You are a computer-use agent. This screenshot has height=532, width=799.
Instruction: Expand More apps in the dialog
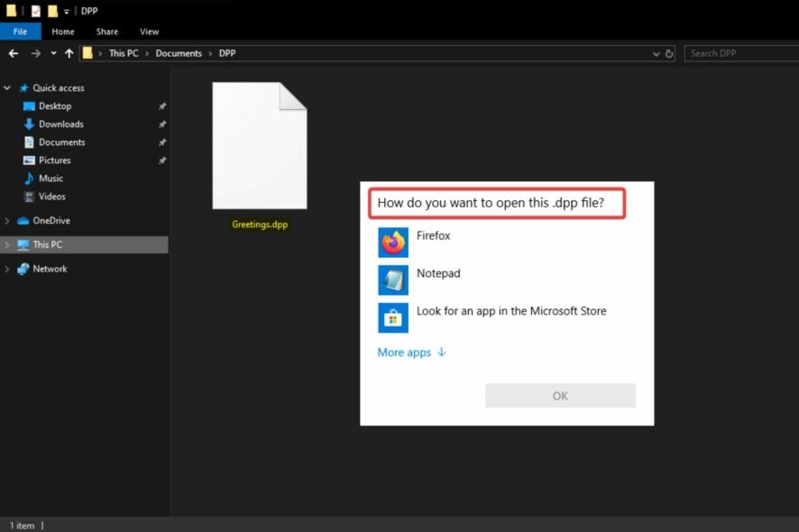pyautogui.click(x=404, y=353)
